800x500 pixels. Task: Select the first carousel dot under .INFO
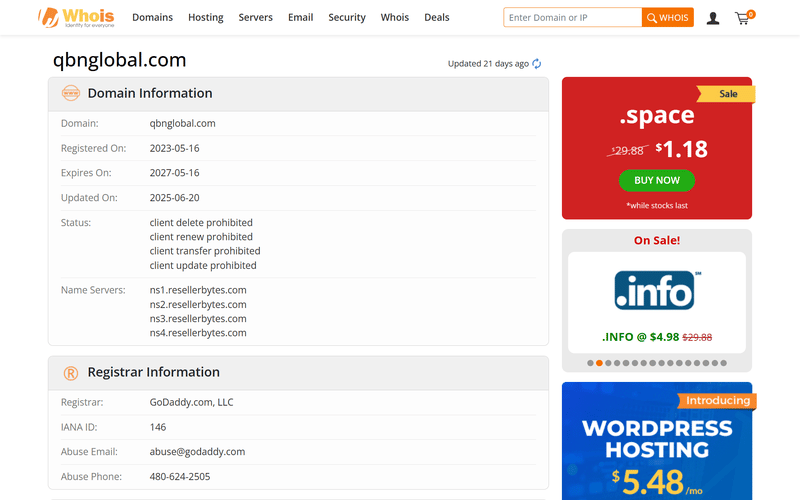[590, 363]
